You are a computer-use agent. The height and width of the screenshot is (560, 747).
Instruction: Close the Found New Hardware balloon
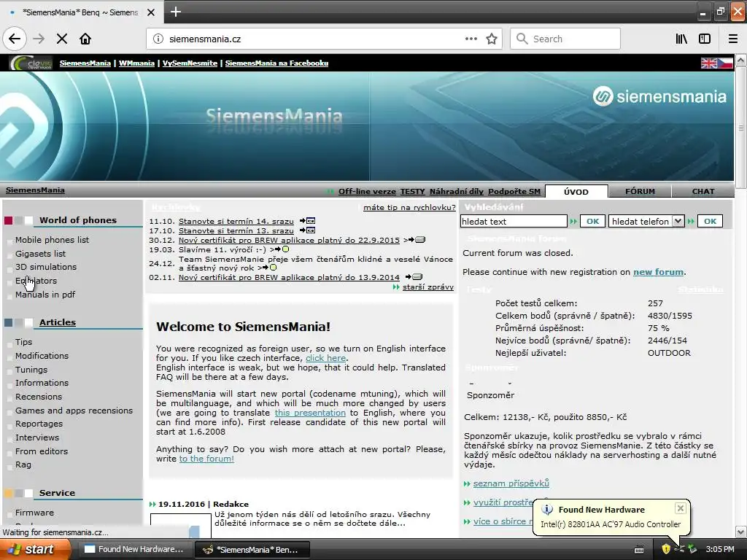(681, 508)
